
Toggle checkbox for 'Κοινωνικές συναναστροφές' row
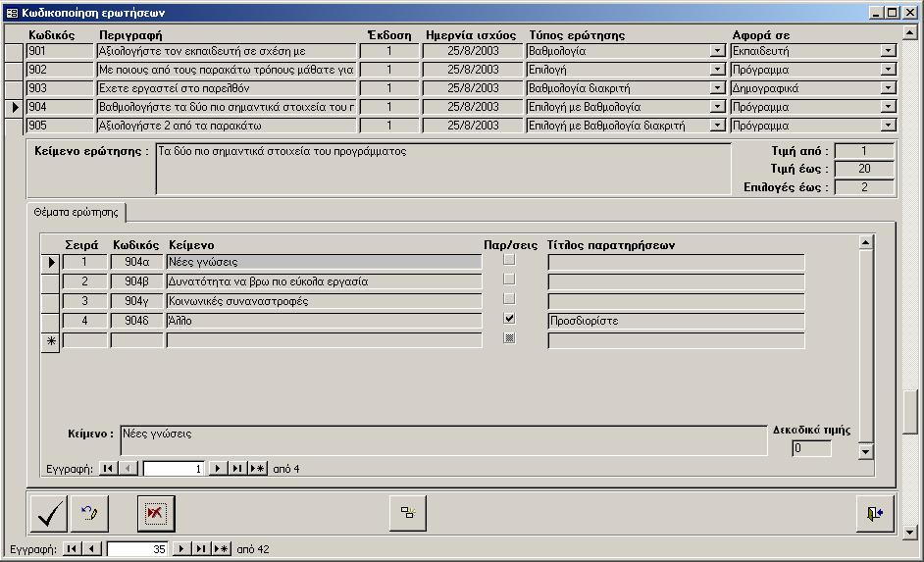(508, 299)
